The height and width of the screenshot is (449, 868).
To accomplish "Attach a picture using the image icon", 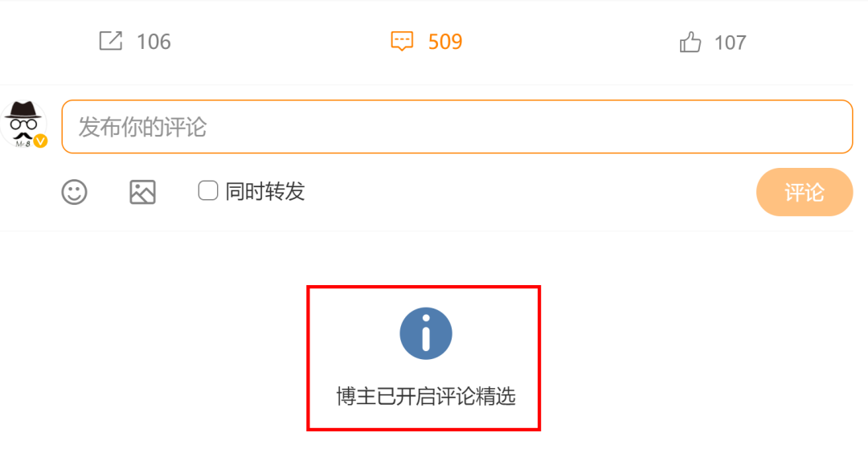I will tap(142, 192).
